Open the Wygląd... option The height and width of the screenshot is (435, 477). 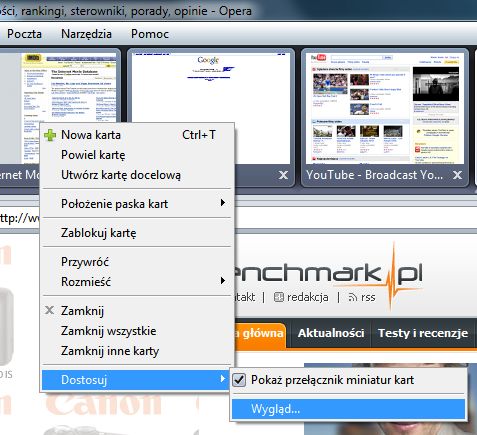[x=348, y=409]
